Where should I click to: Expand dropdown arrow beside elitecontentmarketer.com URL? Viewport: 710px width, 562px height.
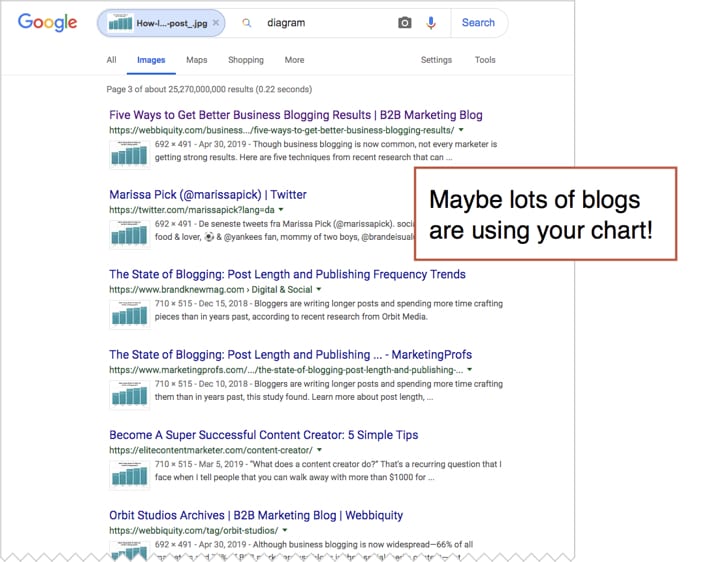(x=320, y=450)
